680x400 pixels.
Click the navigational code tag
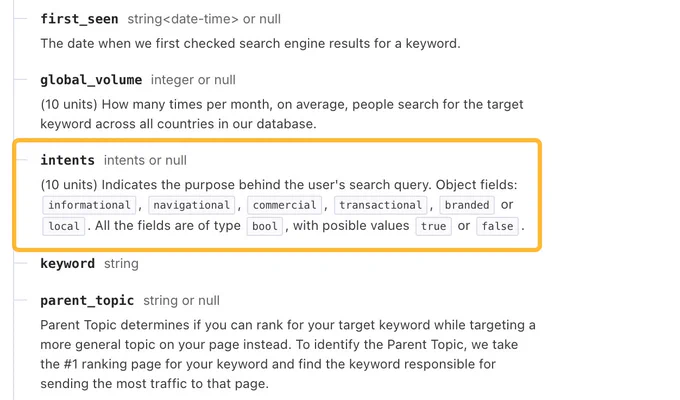point(192,205)
